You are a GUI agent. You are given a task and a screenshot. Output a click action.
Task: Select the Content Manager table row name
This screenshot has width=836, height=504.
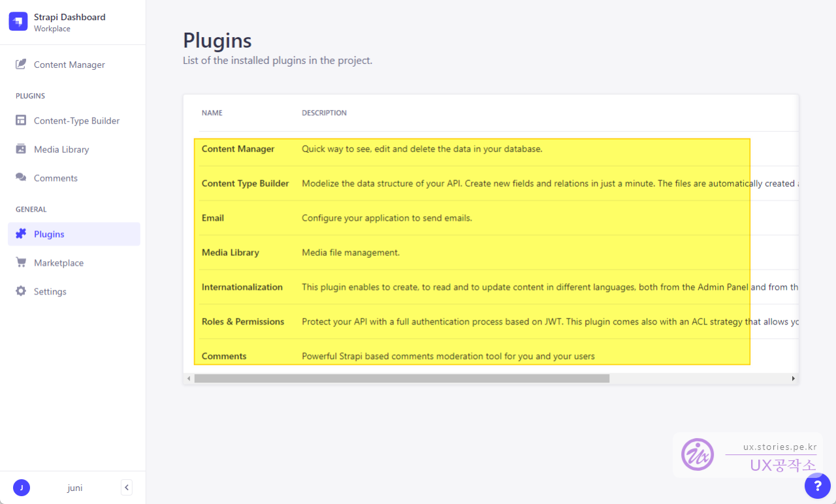coord(238,149)
